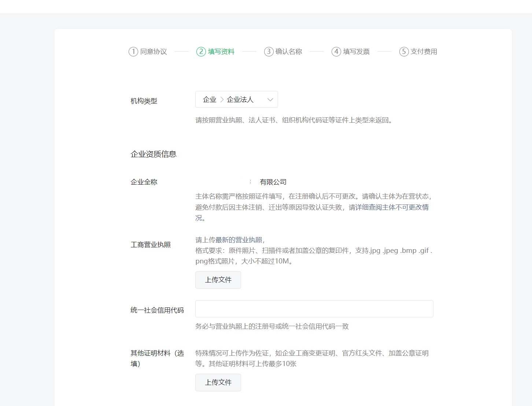Click the 有限公司 company name text
Viewport: 532px width, 406px height.
coord(273,182)
